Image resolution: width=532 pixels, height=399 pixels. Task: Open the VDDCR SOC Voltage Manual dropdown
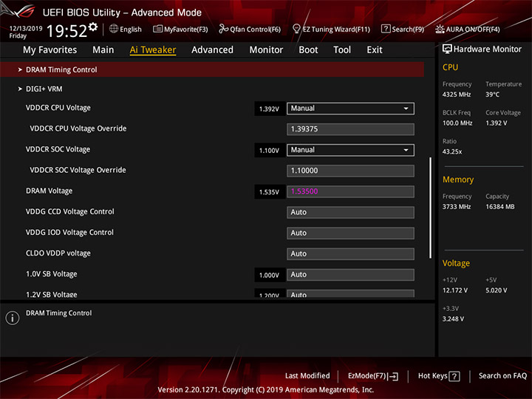(x=350, y=150)
